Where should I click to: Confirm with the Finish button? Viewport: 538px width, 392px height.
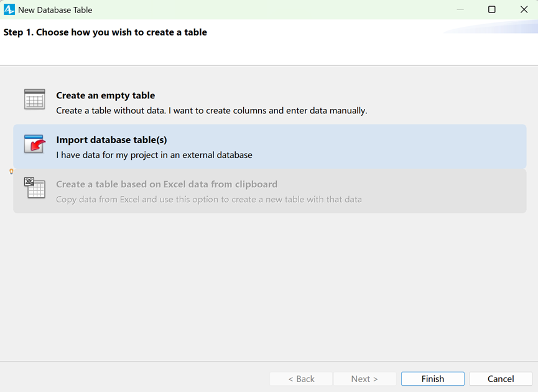(x=433, y=378)
